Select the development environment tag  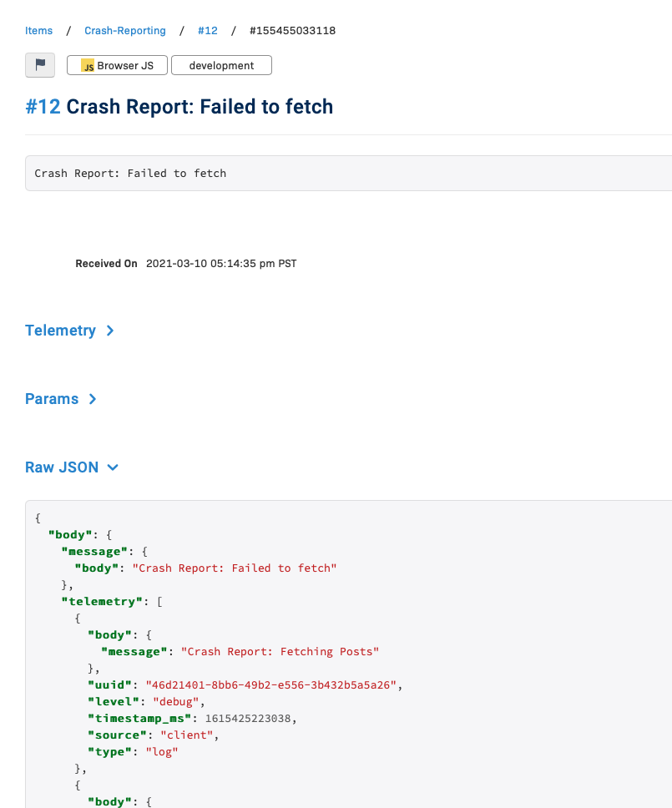(x=221, y=65)
